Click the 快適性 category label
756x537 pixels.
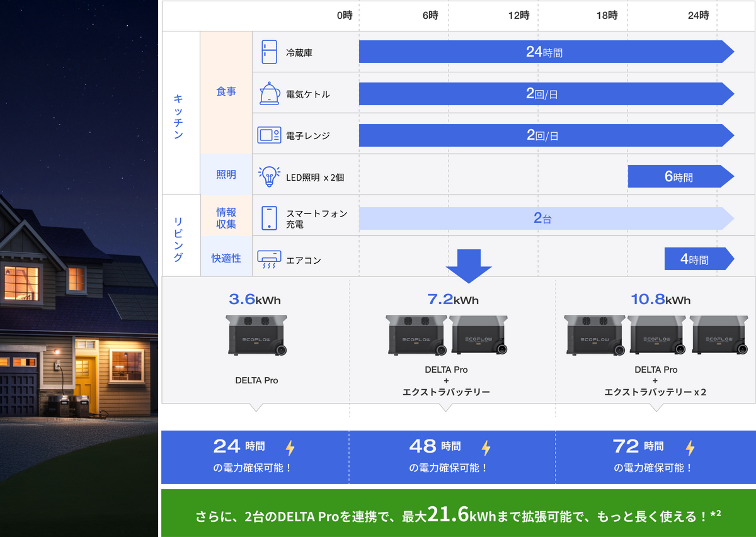point(226,257)
